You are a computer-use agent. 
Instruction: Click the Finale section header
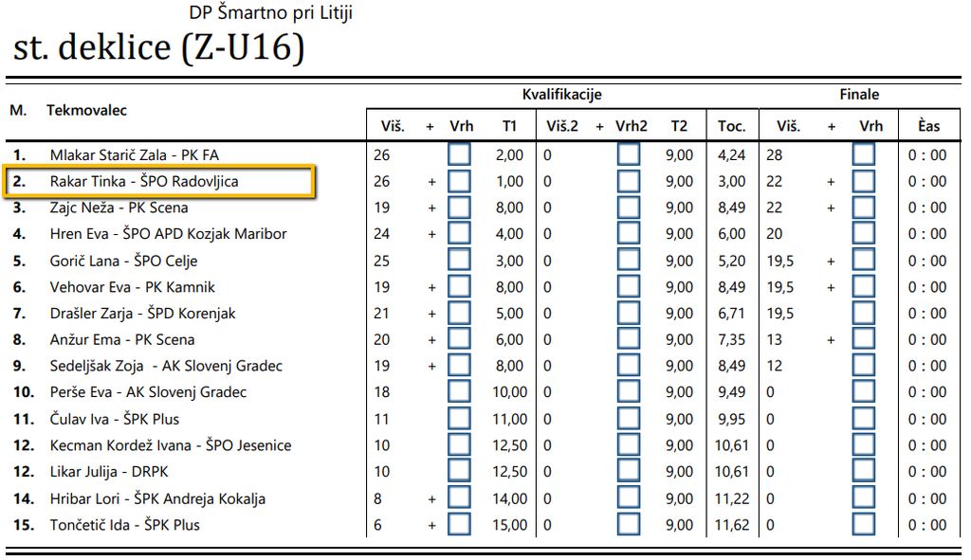859,95
